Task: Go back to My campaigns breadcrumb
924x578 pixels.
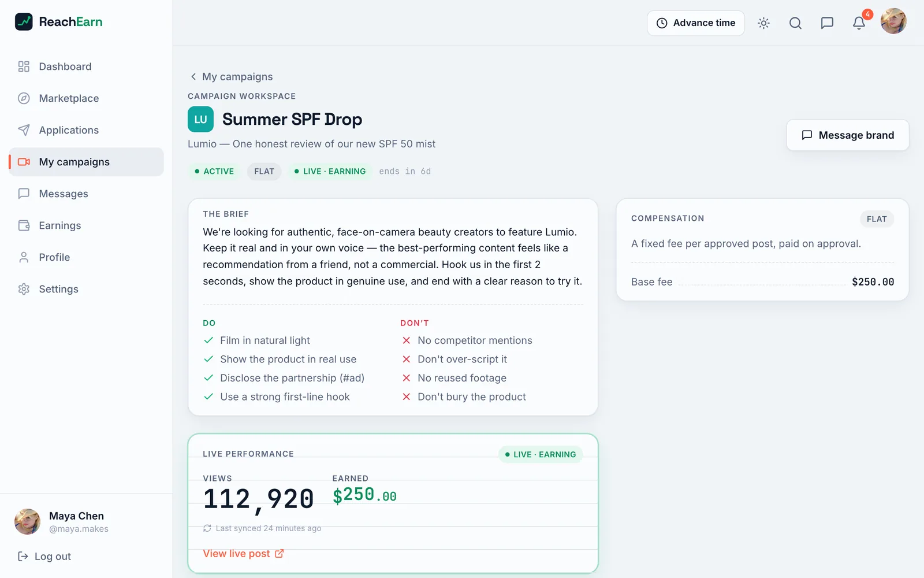Action: click(232, 77)
